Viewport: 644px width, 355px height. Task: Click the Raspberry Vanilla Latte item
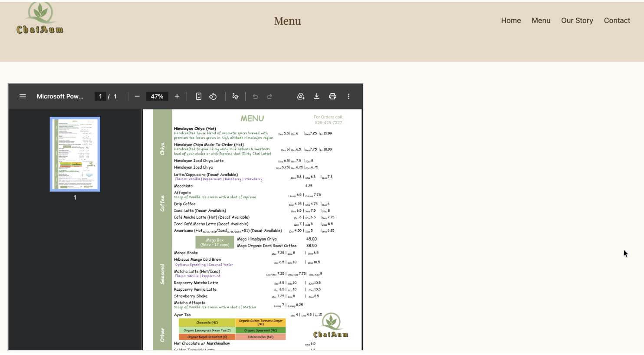[x=195, y=289]
